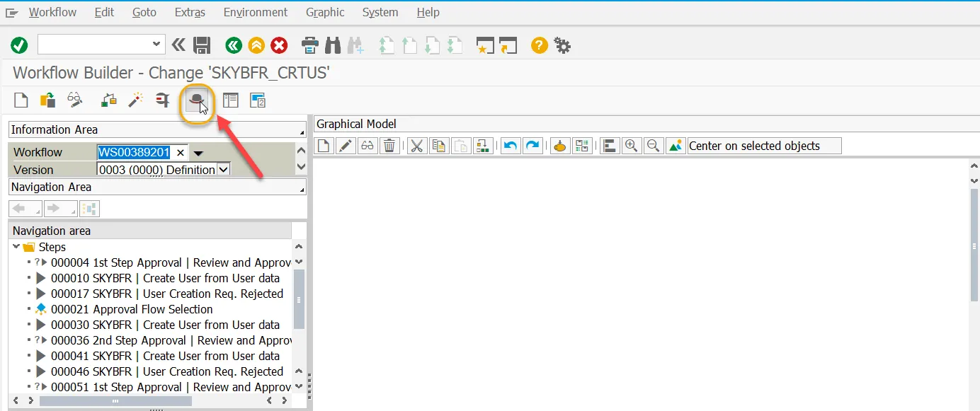Select step 000036 2nd Step Approval
980x411 pixels.
point(171,340)
